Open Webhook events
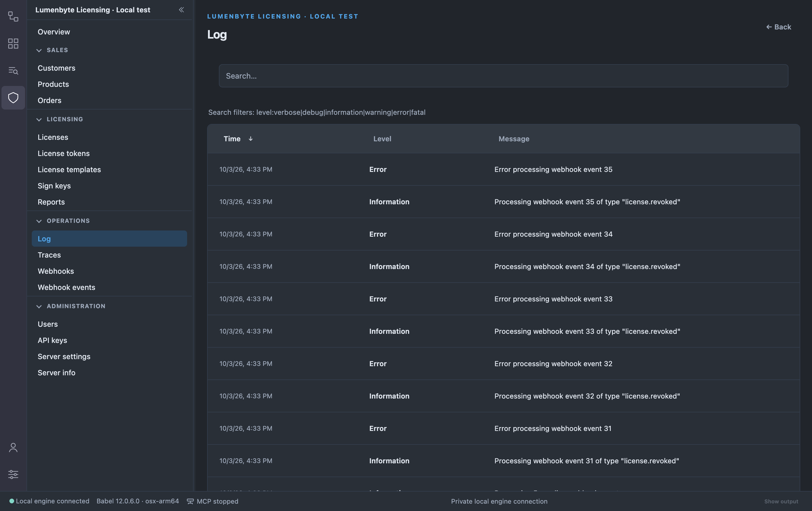This screenshot has width=812, height=511. (109, 287)
